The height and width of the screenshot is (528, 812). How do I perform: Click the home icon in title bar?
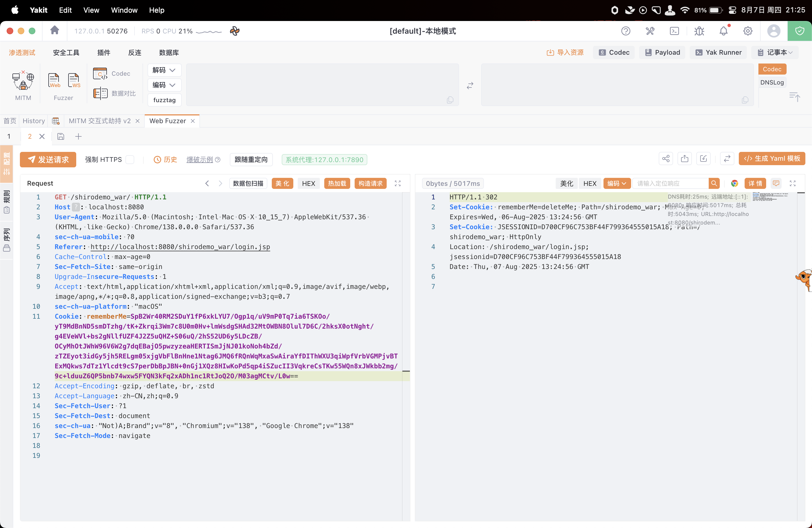[55, 31]
